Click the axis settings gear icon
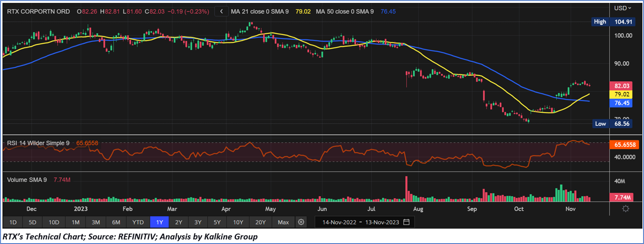Screen dimensions: 644x244 coord(626,209)
